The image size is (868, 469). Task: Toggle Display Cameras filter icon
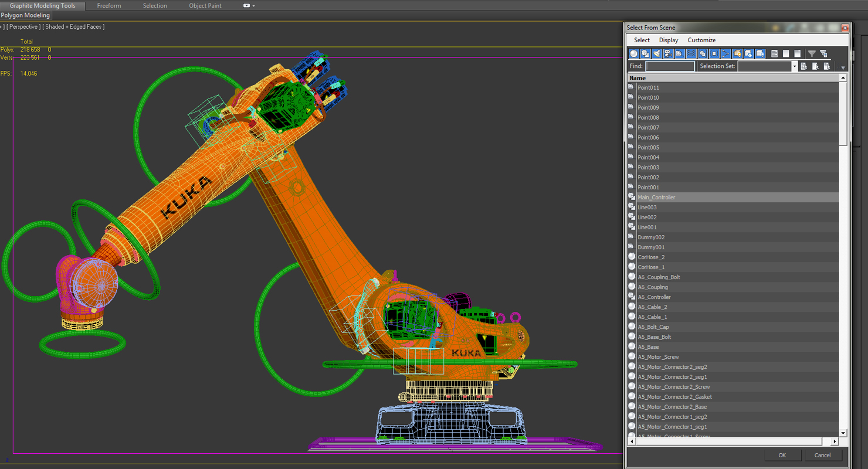668,54
